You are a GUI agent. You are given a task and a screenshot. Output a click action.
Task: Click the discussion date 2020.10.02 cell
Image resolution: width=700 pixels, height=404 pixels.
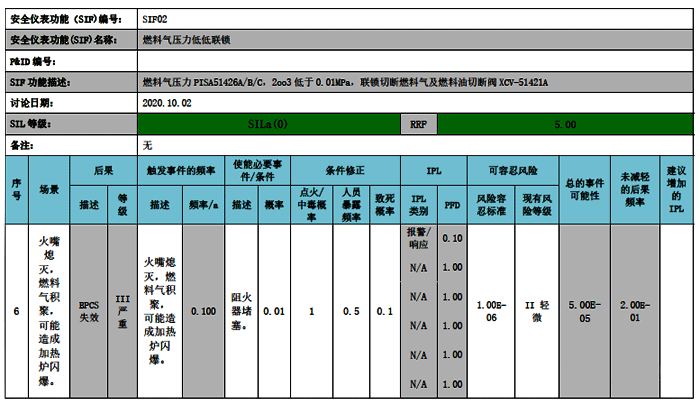tap(167, 103)
